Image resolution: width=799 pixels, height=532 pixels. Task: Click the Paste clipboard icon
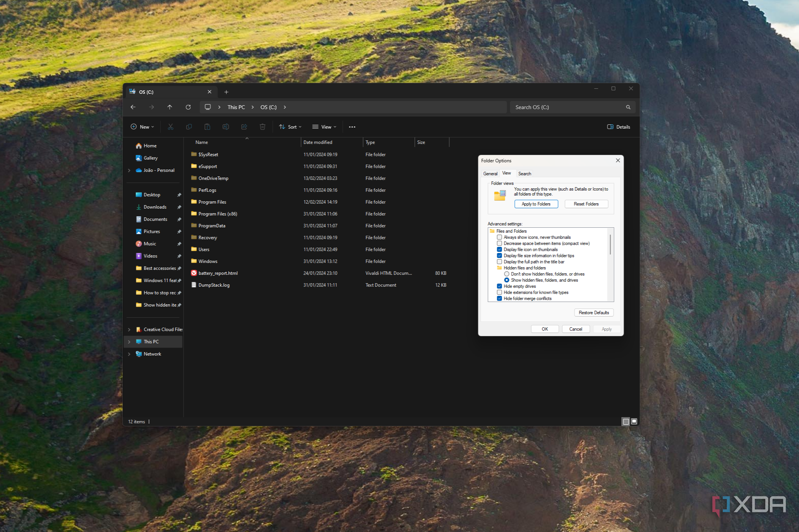point(207,127)
